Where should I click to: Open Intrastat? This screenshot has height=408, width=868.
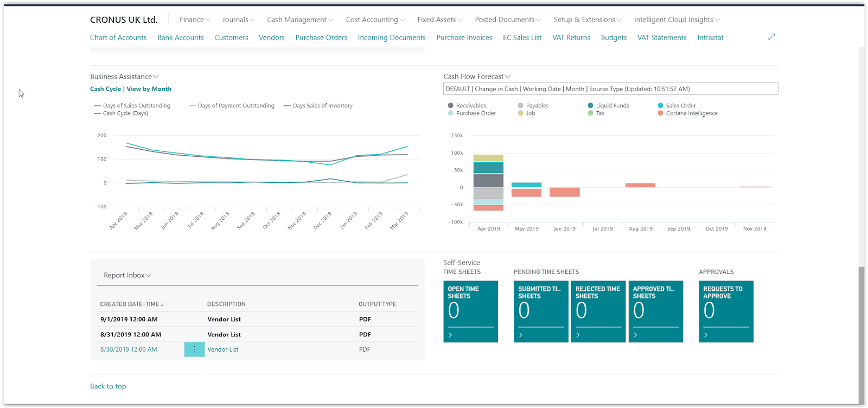tap(710, 37)
